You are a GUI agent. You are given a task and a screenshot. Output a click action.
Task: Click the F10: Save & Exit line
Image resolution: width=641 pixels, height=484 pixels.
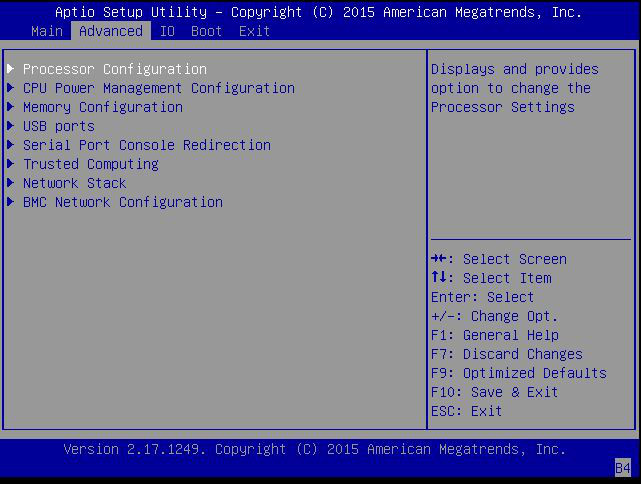(495, 392)
